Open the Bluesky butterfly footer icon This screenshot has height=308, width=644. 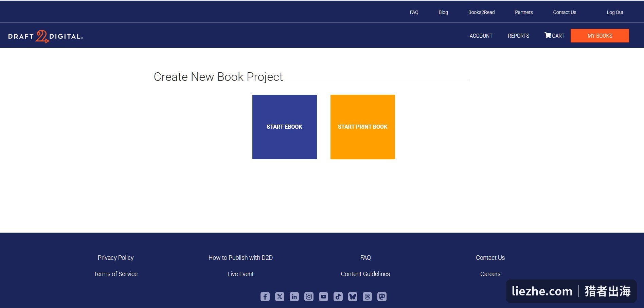point(353,296)
